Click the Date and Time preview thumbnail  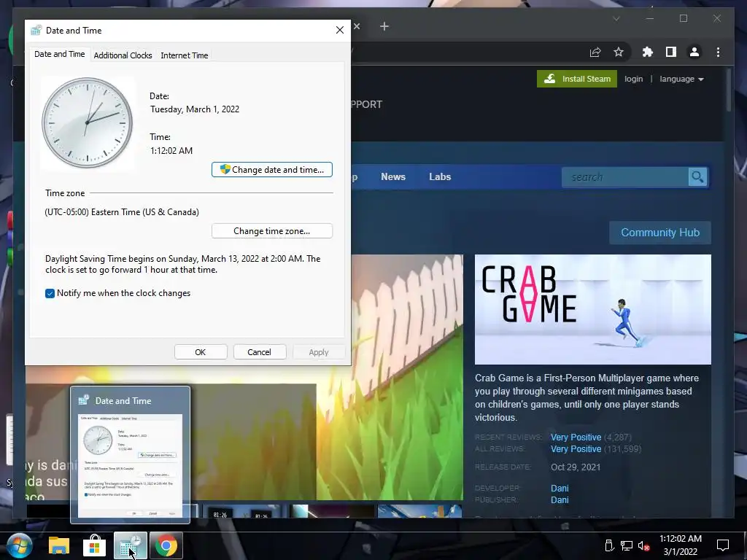coord(130,465)
